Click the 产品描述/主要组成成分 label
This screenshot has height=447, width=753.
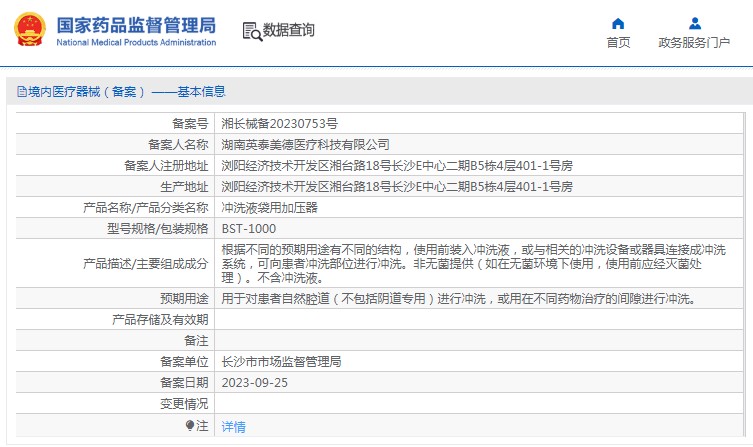[146, 264]
